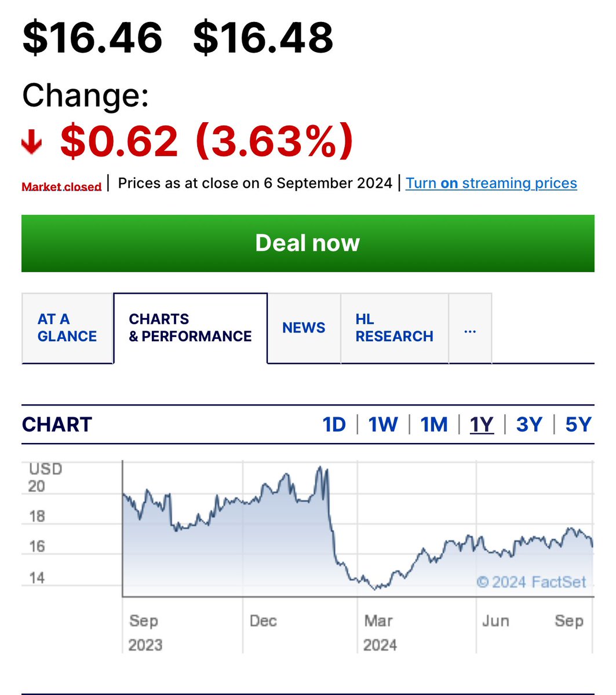Expand the more tabs ellipsis
The height and width of the screenshot is (695, 616).
[470, 328]
